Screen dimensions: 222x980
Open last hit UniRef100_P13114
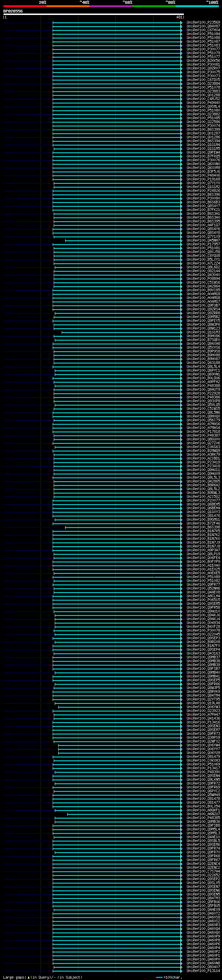(203, 971)
